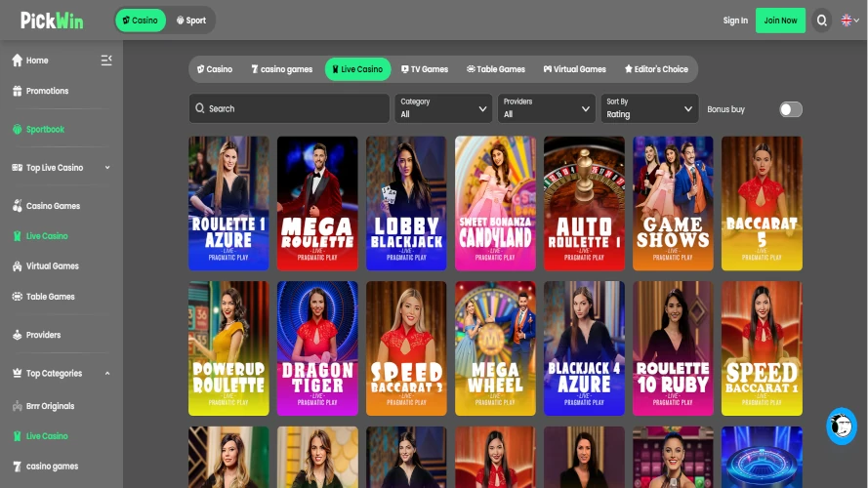This screenshot has width=868, height=488.
Task: Open Lobby Blackjack game
Action: [x=406, y=203]
